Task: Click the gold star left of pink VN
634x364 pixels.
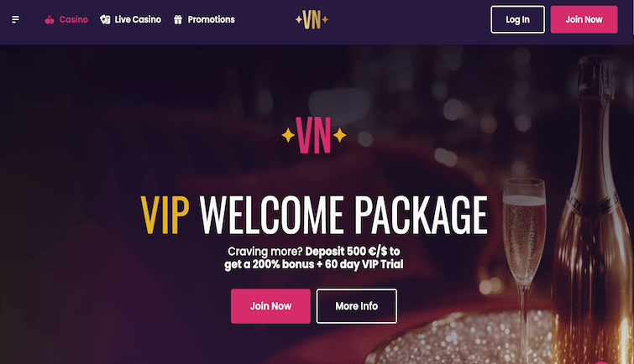Action: (288, 135)
